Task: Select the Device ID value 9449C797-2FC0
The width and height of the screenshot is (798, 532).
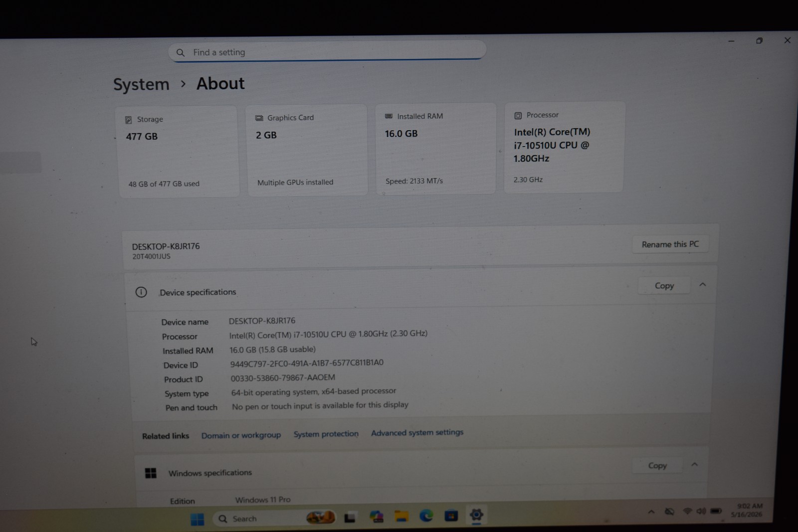Action: [307, 363]
